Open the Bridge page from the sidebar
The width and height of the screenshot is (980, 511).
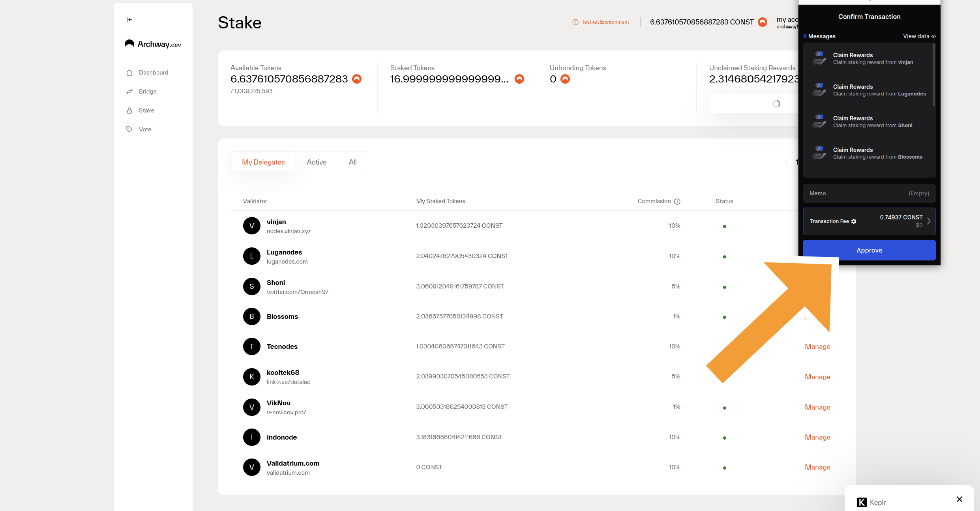coord(147,92)
